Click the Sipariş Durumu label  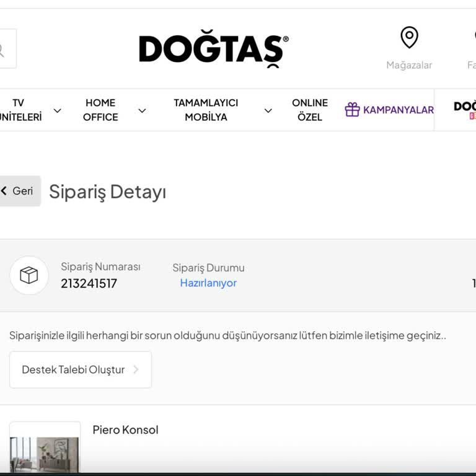(x=208, y=268)
